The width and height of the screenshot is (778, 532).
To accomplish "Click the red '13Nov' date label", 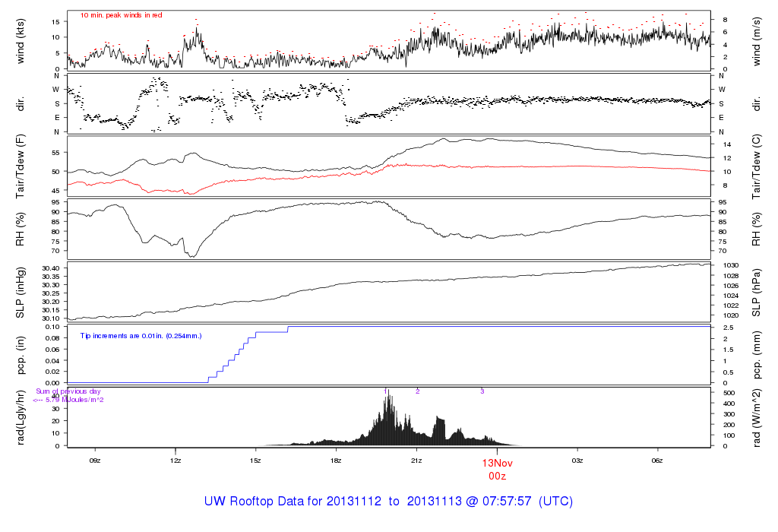I will point(497,463).
